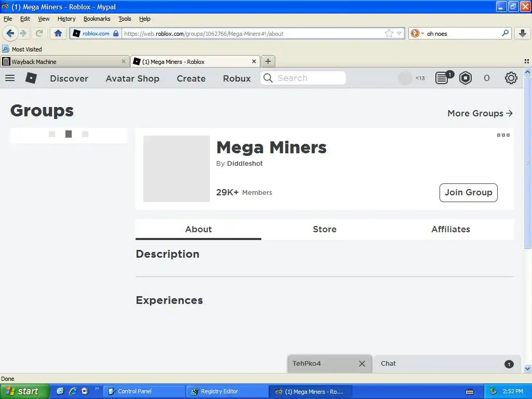Open the History menu

pos(66,19)
